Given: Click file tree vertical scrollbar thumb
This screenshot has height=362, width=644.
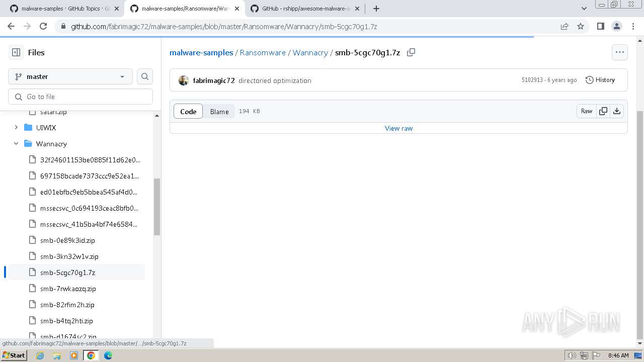Looking at the screenshot, I should (x=156, y=207).
